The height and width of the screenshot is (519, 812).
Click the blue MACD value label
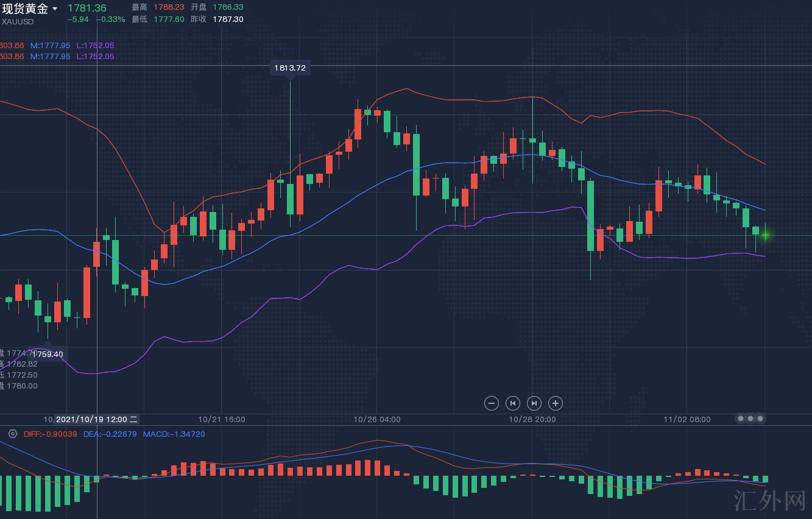174,434
